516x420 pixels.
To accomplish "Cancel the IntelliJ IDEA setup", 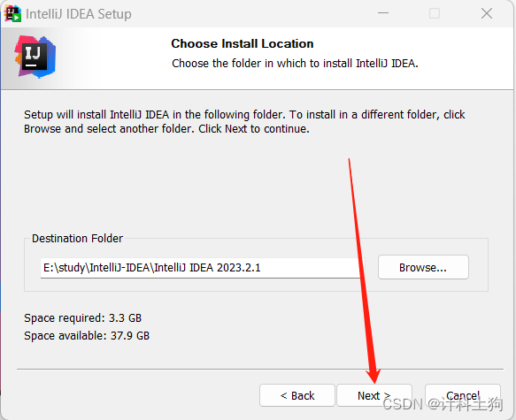I will pyautogui.click(x=463, y=395).
